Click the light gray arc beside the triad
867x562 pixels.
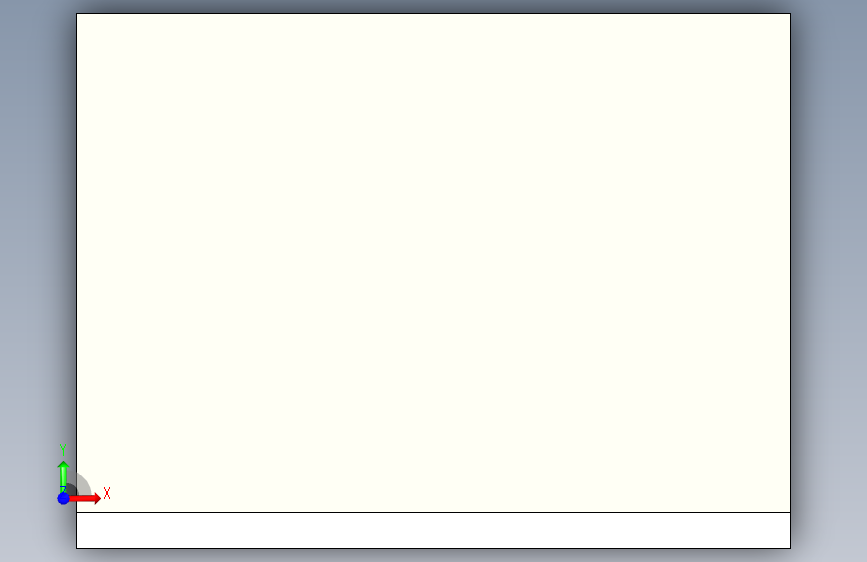(x=85, y=484)
